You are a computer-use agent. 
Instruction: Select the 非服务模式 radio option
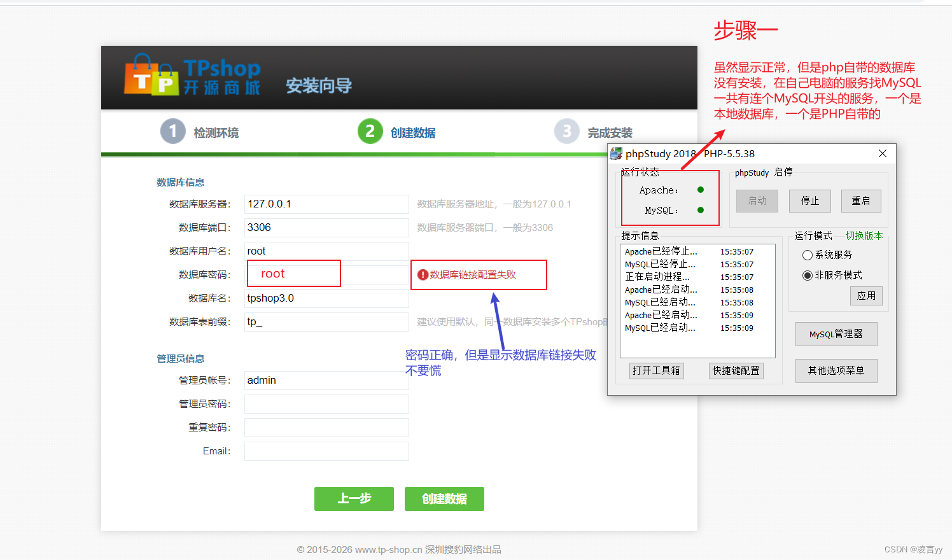tap(808, 276)
